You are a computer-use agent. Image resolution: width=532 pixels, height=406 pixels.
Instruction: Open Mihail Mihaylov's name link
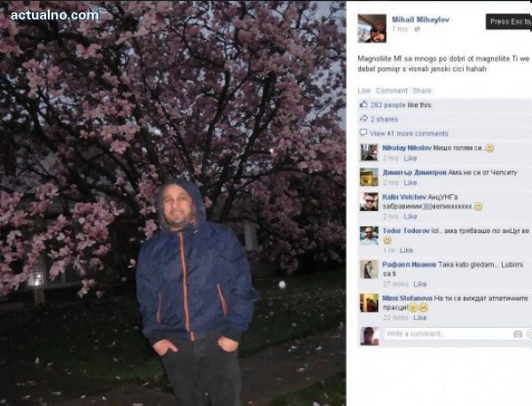tap(420, 20)
